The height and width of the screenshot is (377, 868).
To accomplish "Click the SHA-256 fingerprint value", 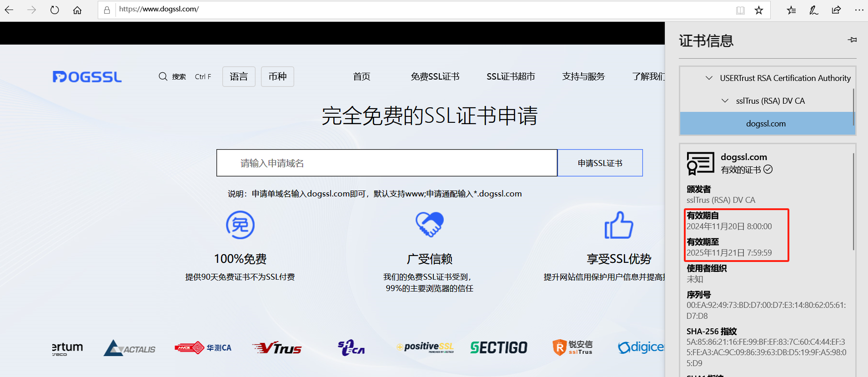I will click(766, 352).
